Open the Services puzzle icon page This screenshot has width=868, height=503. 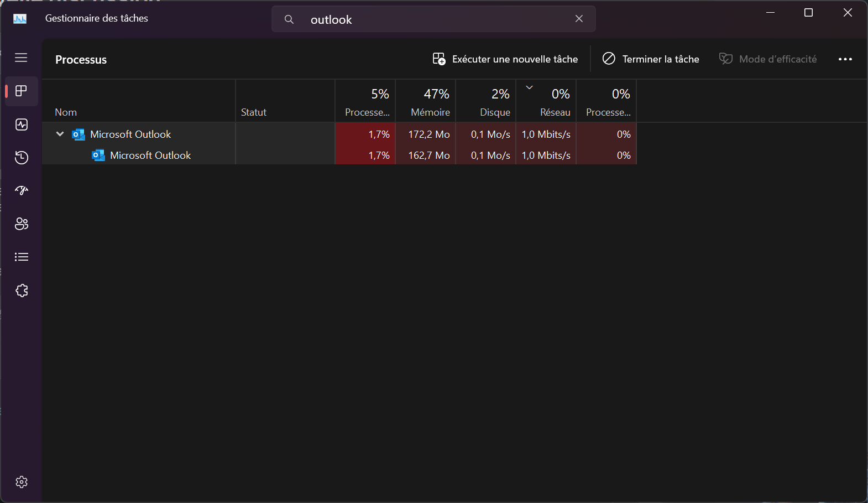click(22, 291)
